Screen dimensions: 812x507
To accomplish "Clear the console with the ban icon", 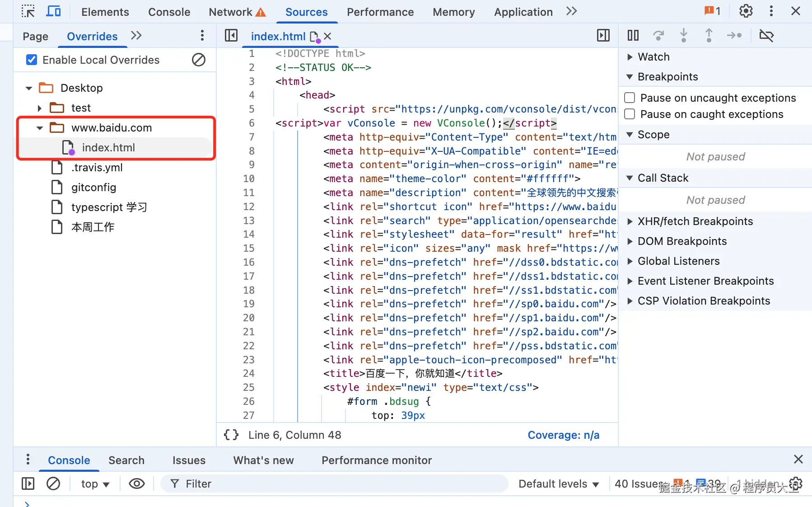I will 53,484.
